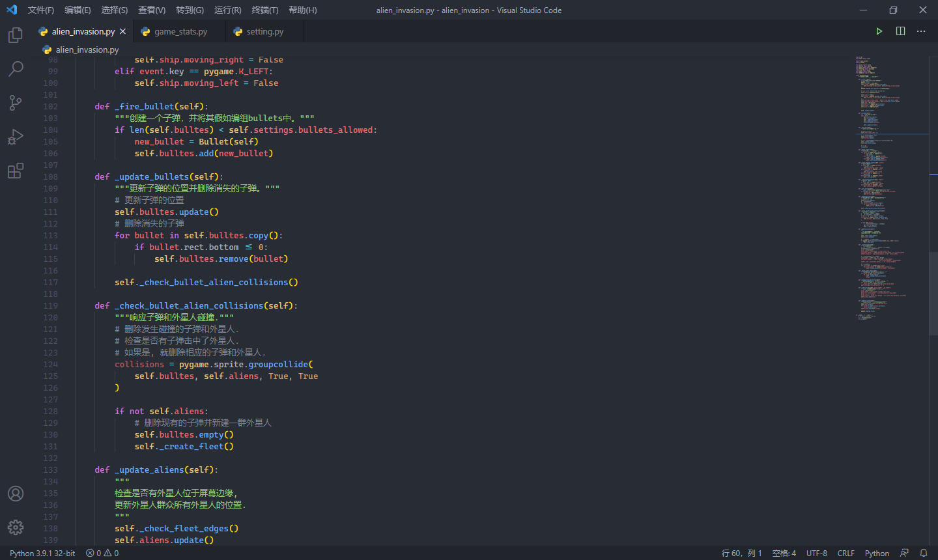This screenshot has width=938, height=560.
Task: Select Python 3.9.1 32-bit interpreter
Action: coord(42,553)
